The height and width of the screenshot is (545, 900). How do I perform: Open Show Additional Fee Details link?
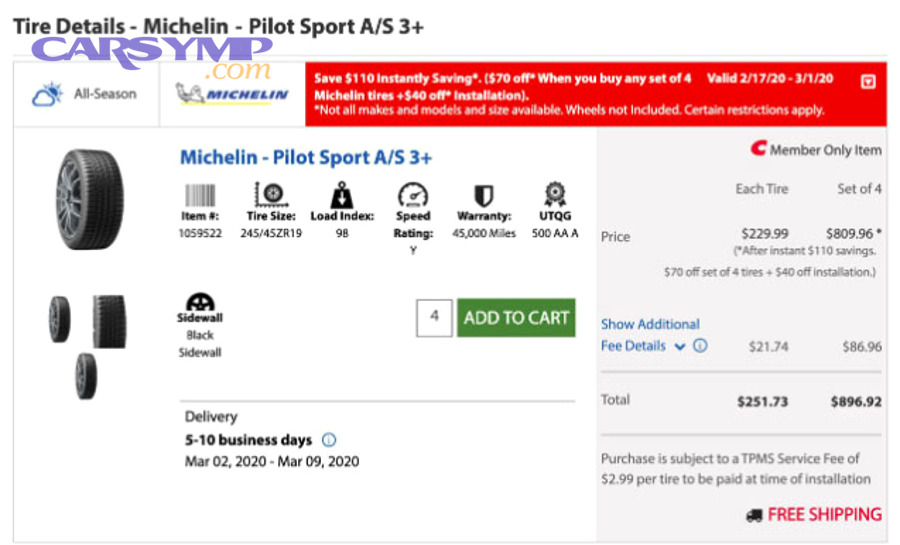coord(650,324)
